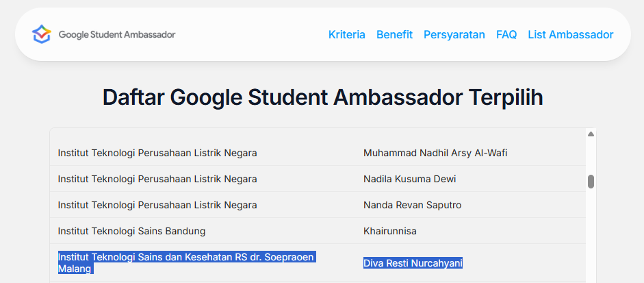
Task: Click the highlighted name Diva Resti Nurcahyani
Action: 413,263
